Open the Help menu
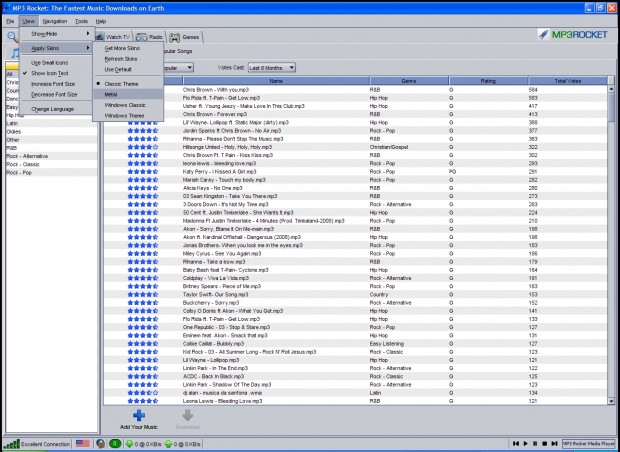The image size is (620, 452). [101, 21]
